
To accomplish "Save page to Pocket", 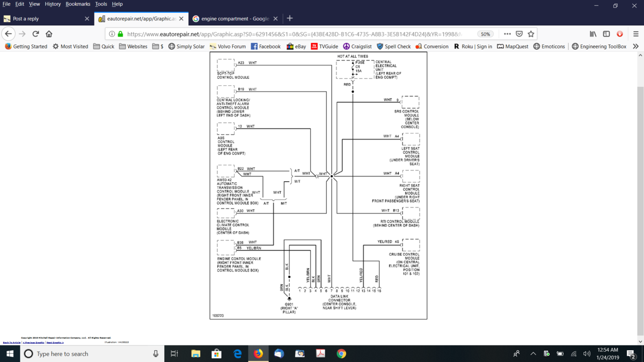I will pos(519,34).
